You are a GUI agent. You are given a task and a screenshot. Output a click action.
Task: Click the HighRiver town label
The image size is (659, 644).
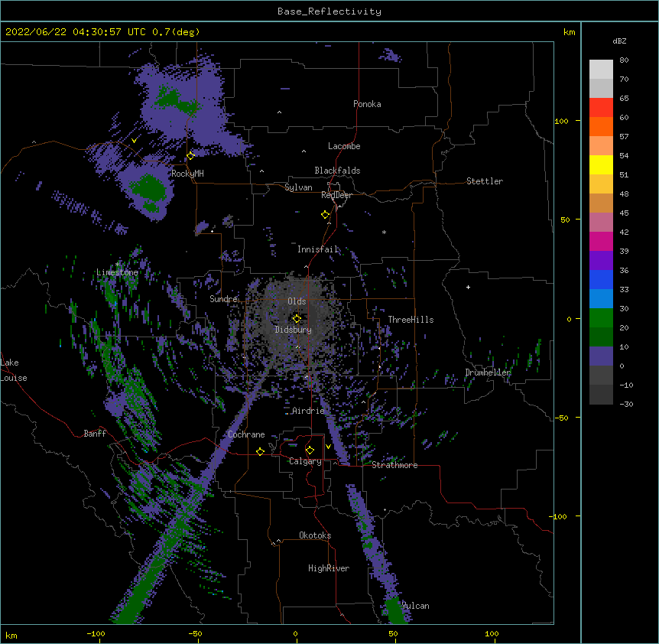pyautogui.click(x=329, y=568)
